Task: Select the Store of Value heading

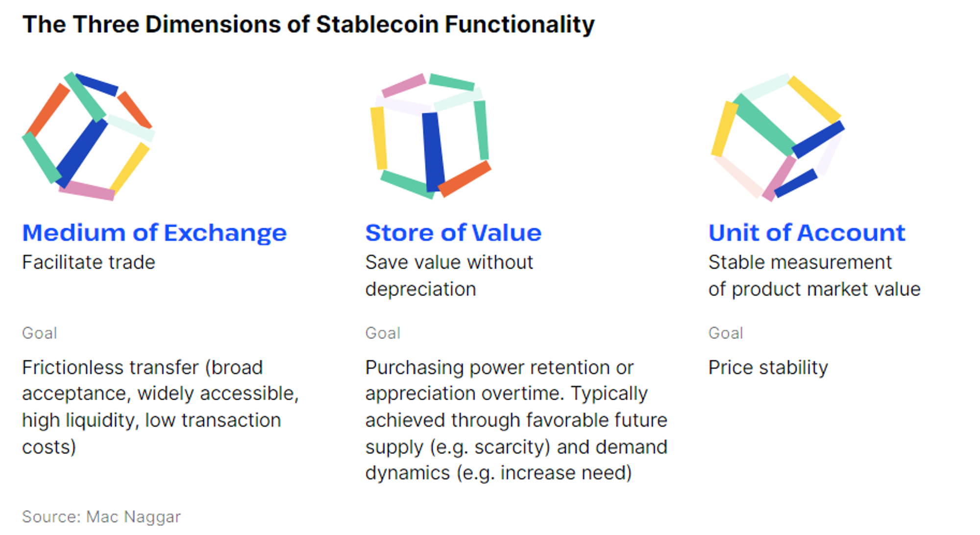Action: 453,233
